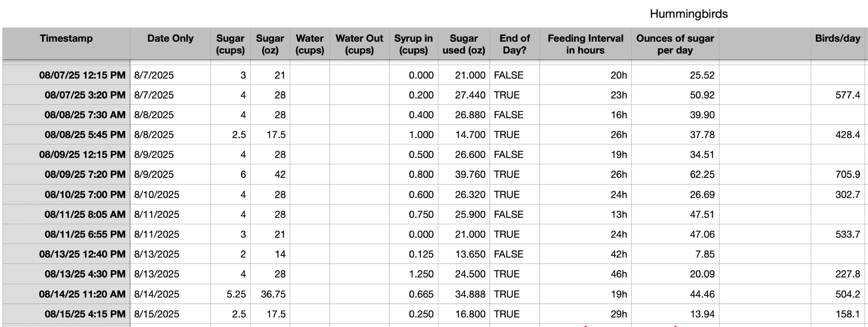This screenshot has width=868, height=327.
Task: Select the Timestamp column header
Action: (x=66, y=44)
